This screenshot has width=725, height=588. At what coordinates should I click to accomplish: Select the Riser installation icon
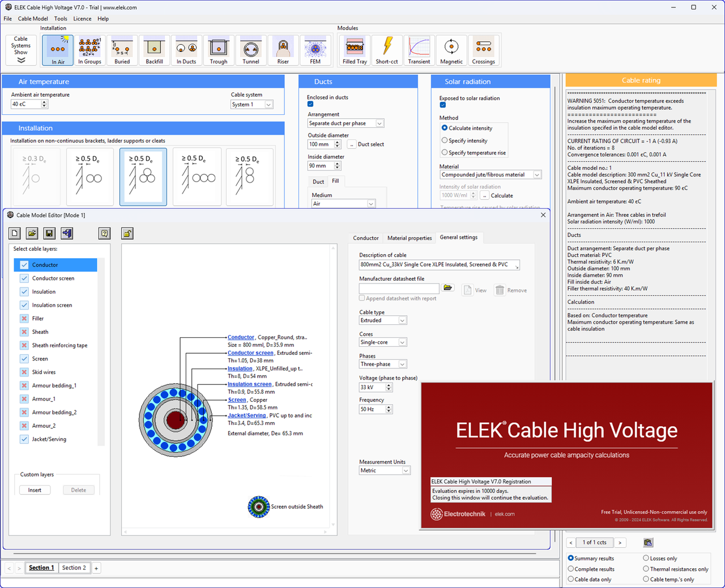click(283, 50)
